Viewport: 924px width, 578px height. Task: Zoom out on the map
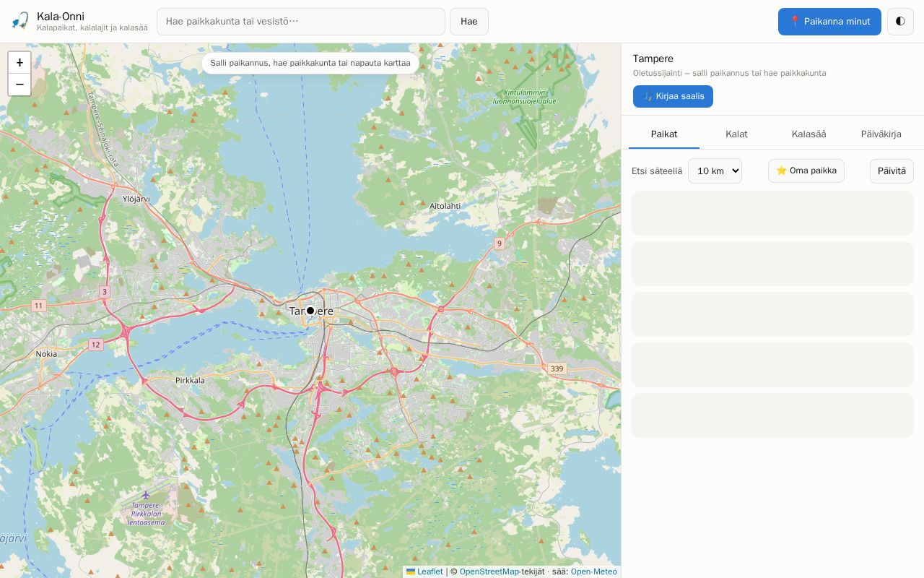(x=19, y=85)
